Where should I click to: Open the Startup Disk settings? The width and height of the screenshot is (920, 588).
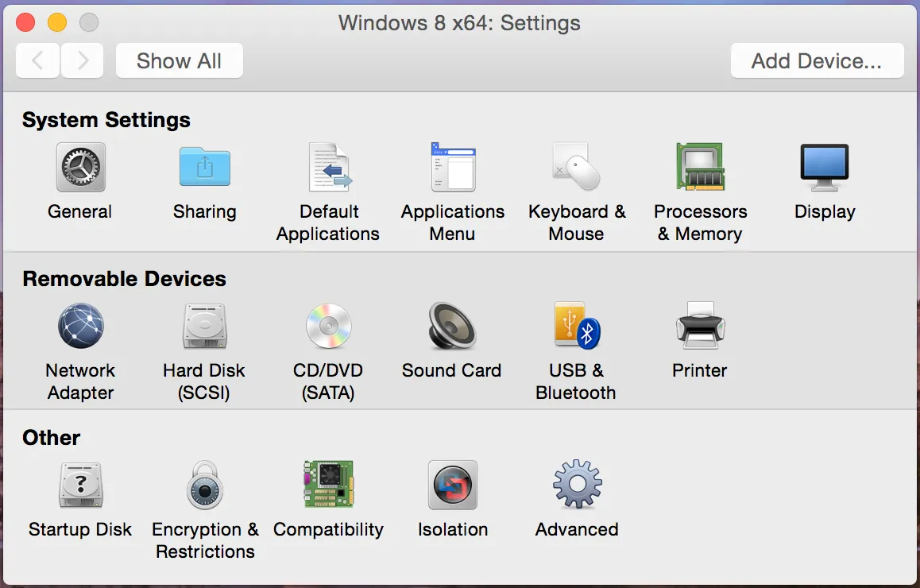click(79, 485)
